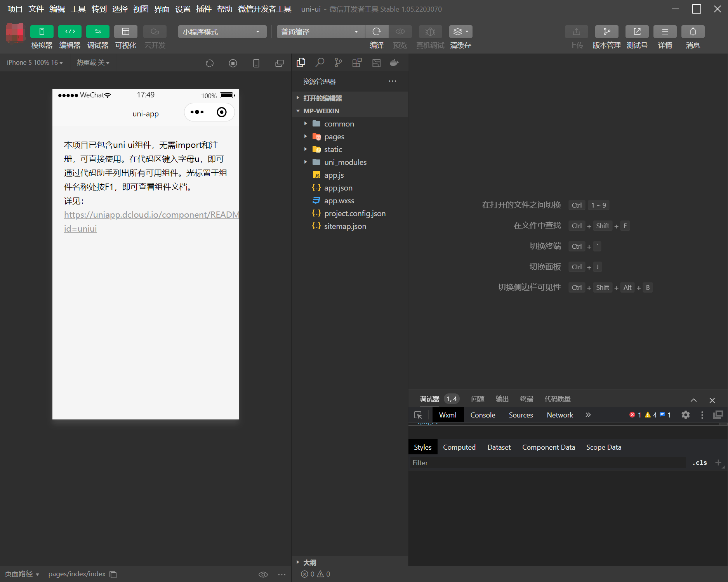Open the app.js file
Image resolution: width=728 pixels, height=582 pixels.
[x=349, y=175]
